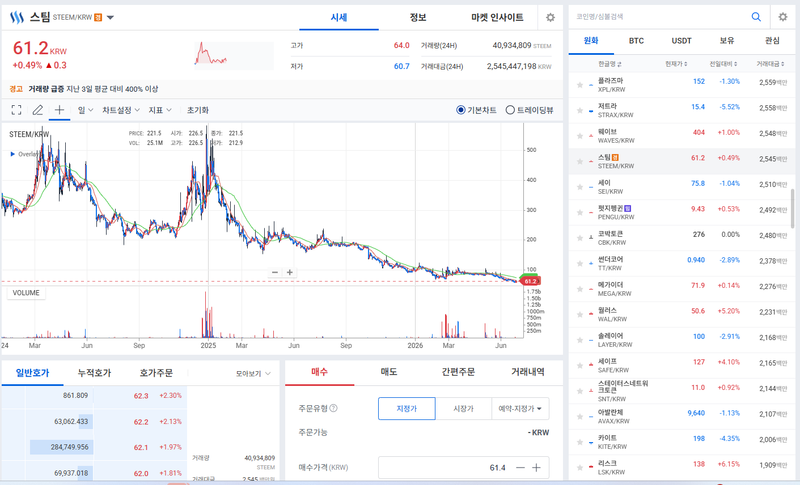Image resolution: width=800 pixels, height=485 pixels.
Task: Favorite star for 플라즈마 XPL/KRW
Action: (x=580, y=85)
